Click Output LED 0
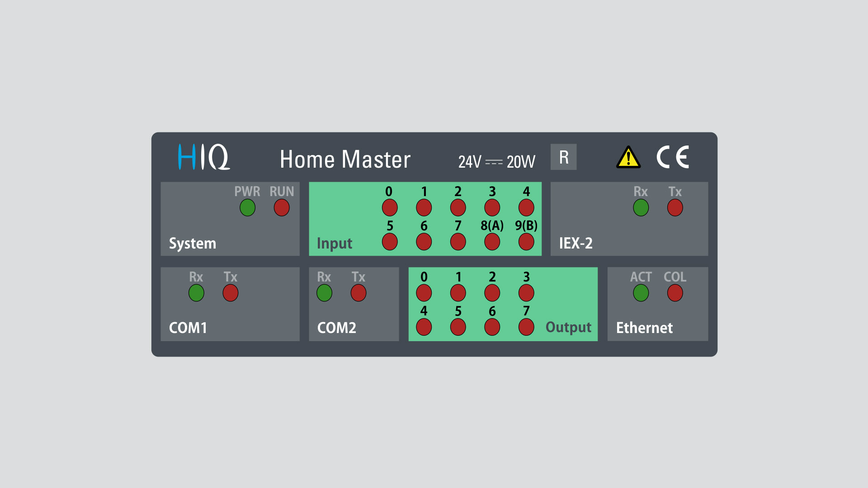Screen dimensions: 868x488 coord(424,293)
